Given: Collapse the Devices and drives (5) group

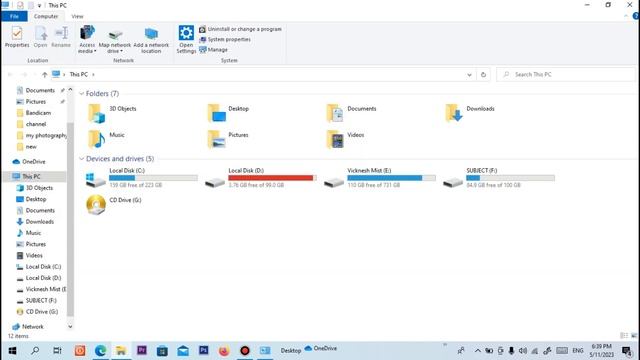Looking at the screenshot, I should 82,159.
